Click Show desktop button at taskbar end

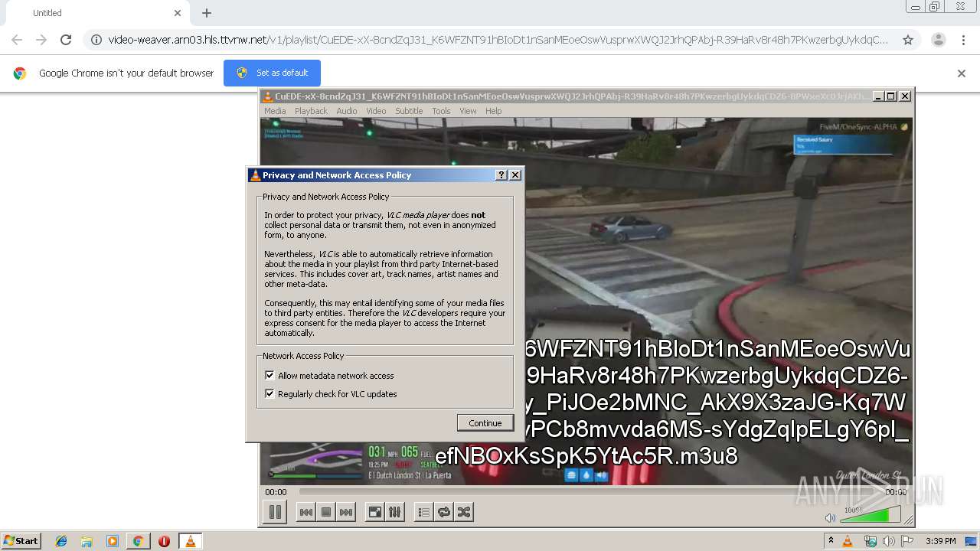pyautogui.click(x=972, y=541)
